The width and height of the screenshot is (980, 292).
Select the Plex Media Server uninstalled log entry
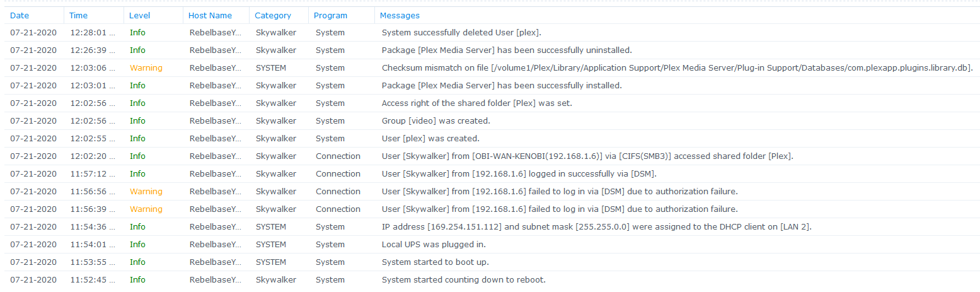pos(492,50)
